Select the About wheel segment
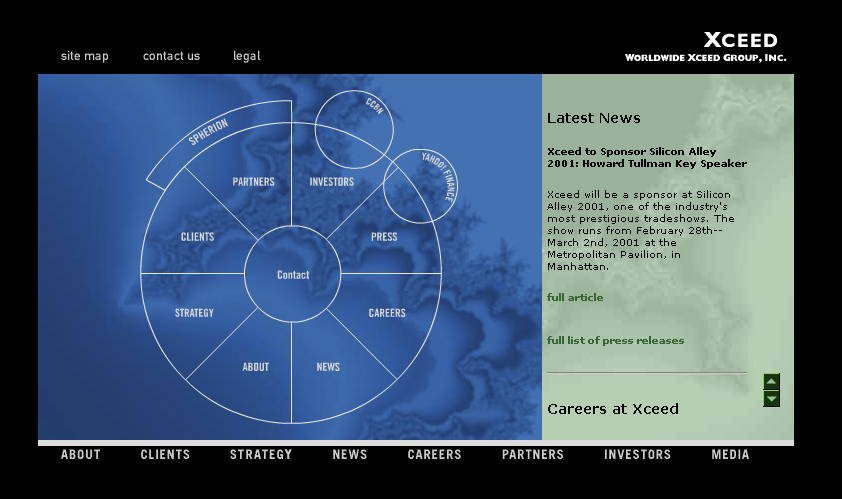This screenshot has width=842, height=499. point(255,367)
